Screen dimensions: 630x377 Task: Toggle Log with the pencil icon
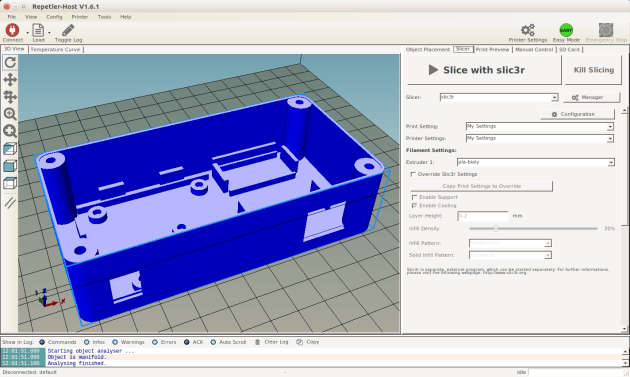[x=68, y=30]
